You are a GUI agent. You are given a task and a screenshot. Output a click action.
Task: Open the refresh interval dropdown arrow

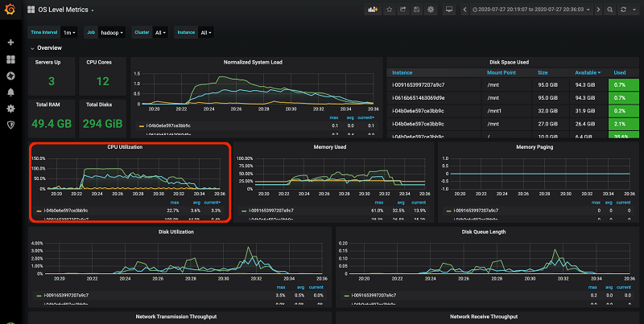pyautogui.click(x=634, y=10)
